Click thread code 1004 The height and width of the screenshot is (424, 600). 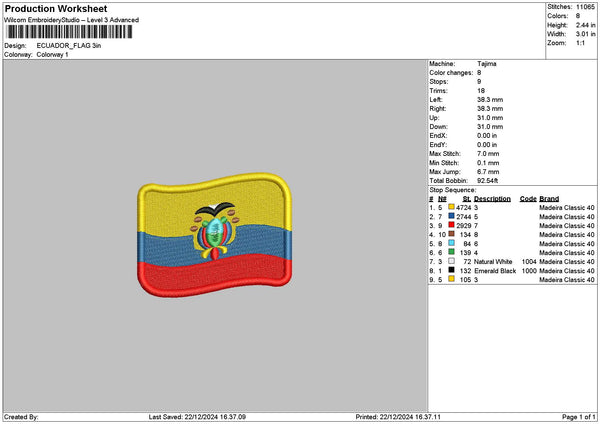pyautogui.click(x=529, y=262)
